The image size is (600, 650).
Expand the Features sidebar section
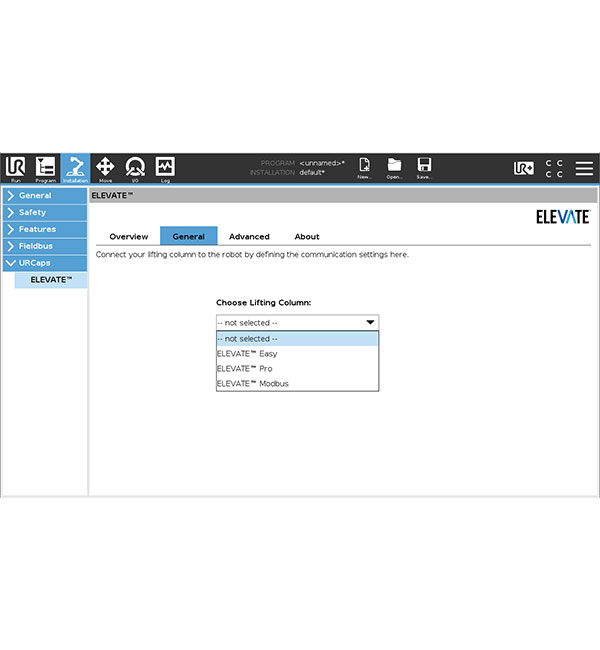(45, 229)
